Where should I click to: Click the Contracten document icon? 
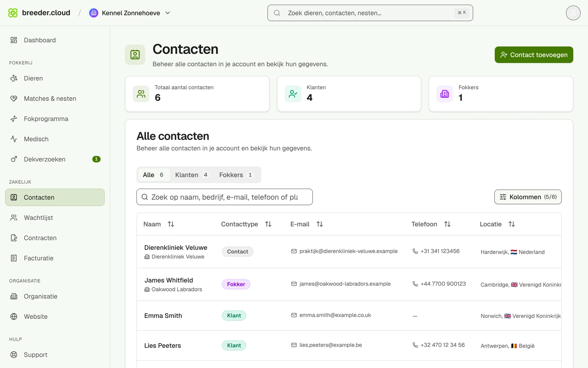(x=14, y=238)
